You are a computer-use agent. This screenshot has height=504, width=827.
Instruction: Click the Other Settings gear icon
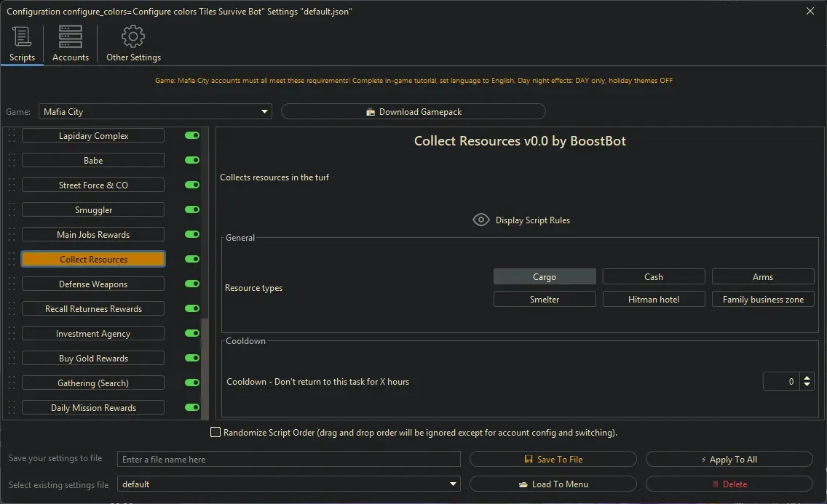(x=133, y=36)
